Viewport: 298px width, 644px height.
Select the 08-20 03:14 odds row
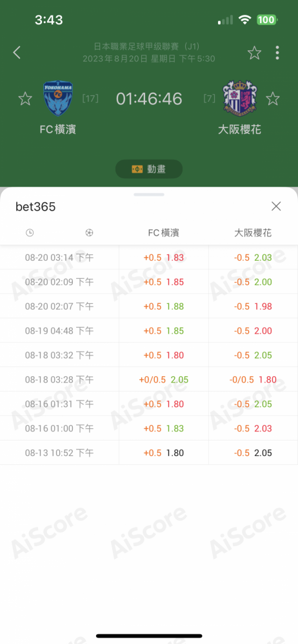point(149,258)
